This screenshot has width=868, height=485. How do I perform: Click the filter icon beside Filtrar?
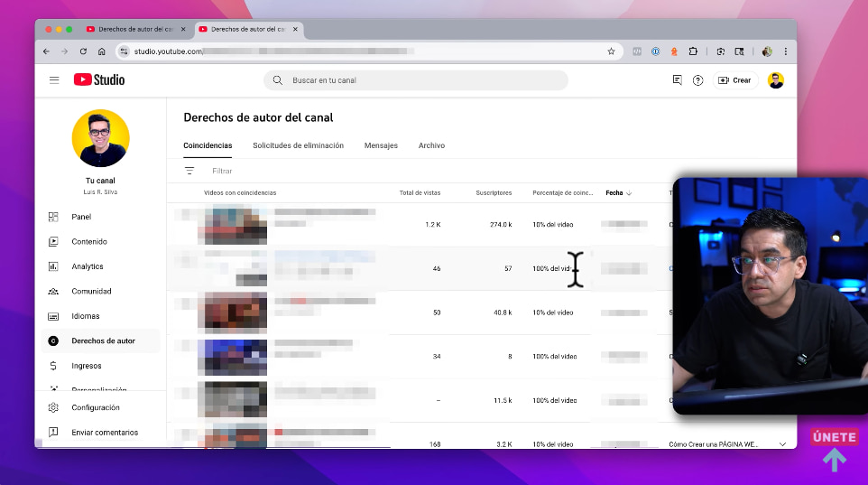189,171
